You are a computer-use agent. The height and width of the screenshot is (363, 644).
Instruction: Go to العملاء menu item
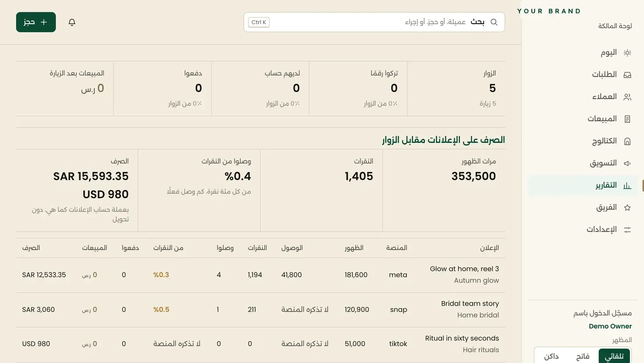coord(583,97)
